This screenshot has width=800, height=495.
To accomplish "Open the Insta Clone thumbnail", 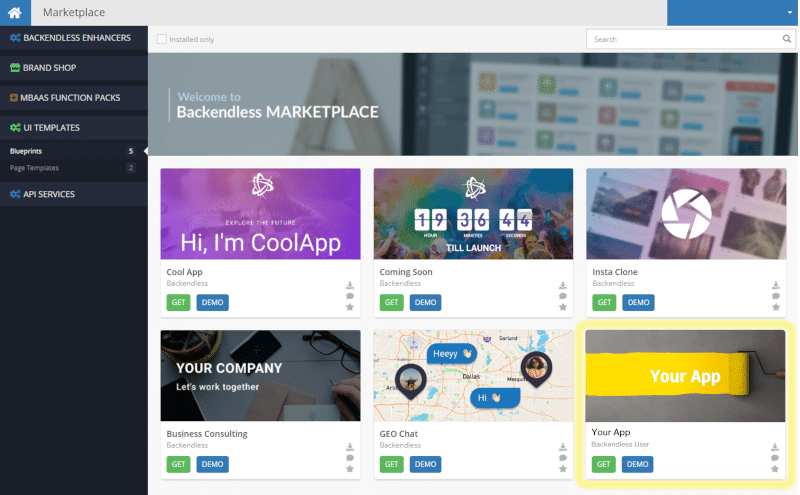I will tap(686, 214).
